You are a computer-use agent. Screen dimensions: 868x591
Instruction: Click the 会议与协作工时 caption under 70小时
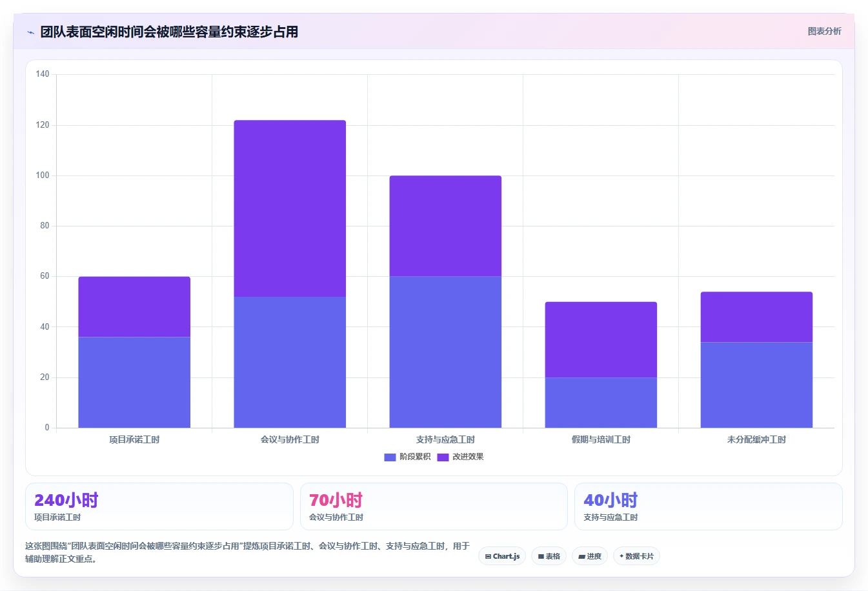(x=336, y=517)
